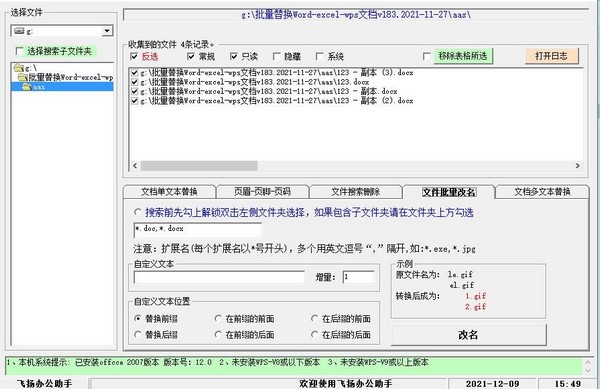Screen dimensions: 600x389
Task: Click the 移除表格所选 button
Action: point(463,56)
